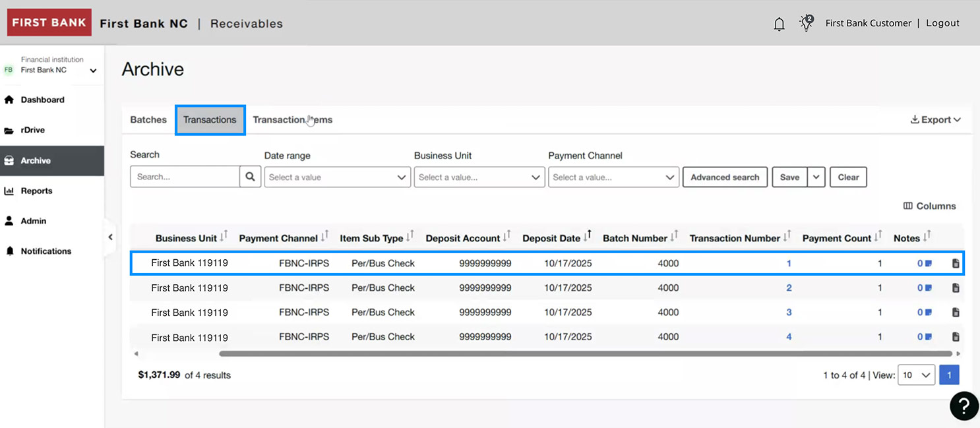Collapse the left sidebar with the chevron

pos(110,237)
